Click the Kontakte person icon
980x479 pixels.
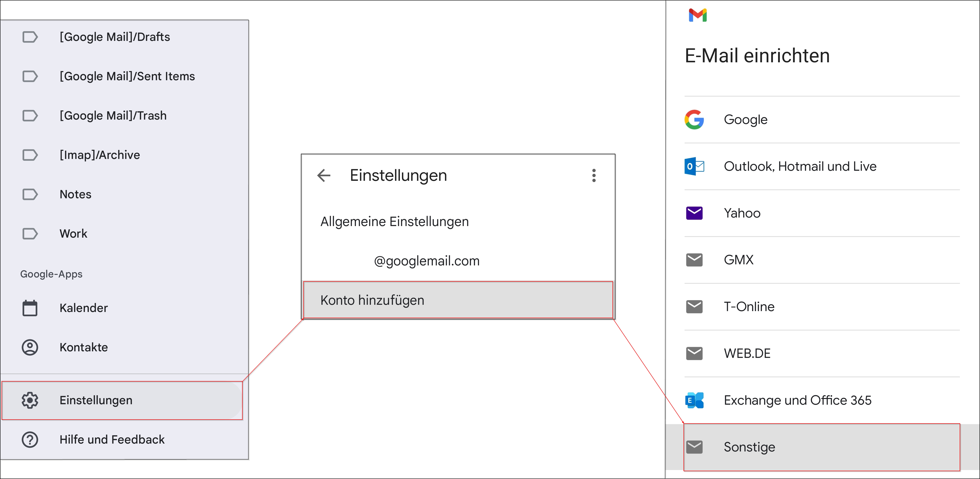30,347
